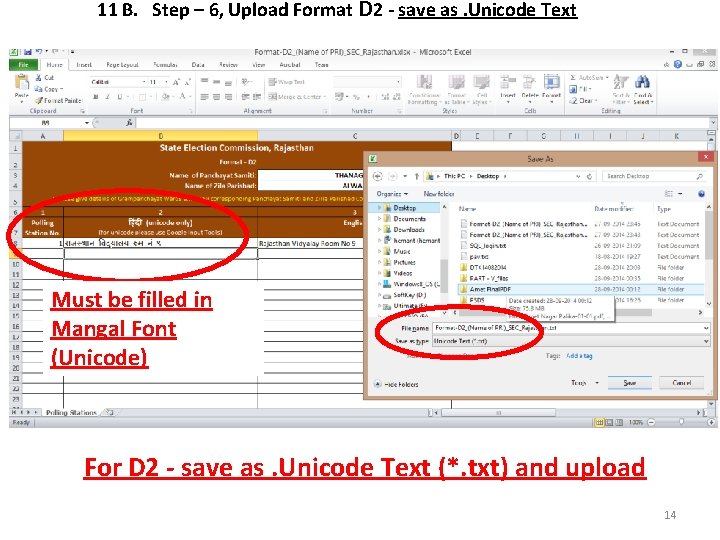Screen dimensions: 720x540
Task: Click the Add a tag link
Action: 579,356
